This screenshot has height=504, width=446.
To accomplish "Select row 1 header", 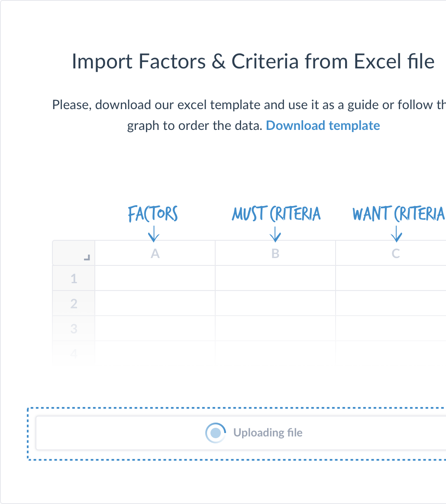I will coord(74,278).
